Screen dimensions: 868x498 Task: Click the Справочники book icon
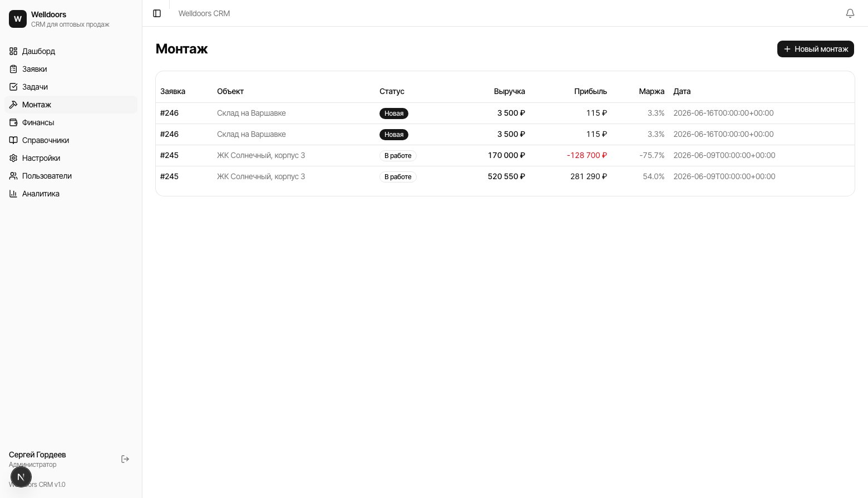tap(13, 140)
